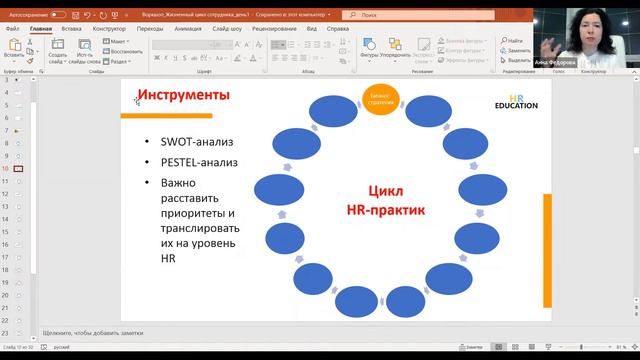Screen dimensions: 640x360
Task: Select the Format Painter brush
Action: point(30,61)
